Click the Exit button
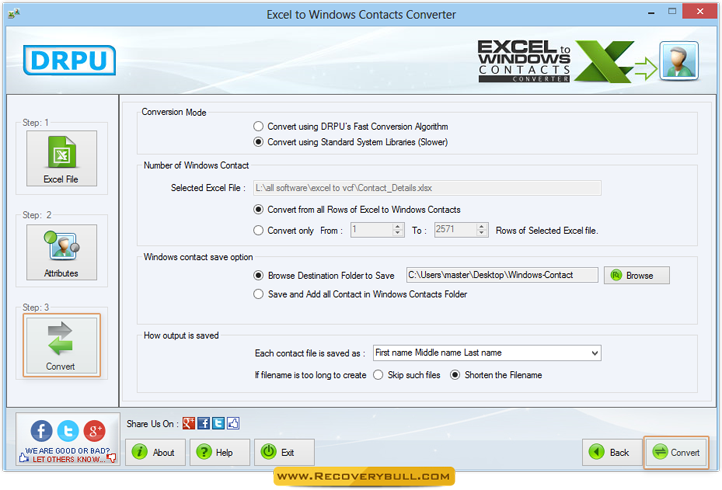 pyautogui.click(x=284, y=452)
